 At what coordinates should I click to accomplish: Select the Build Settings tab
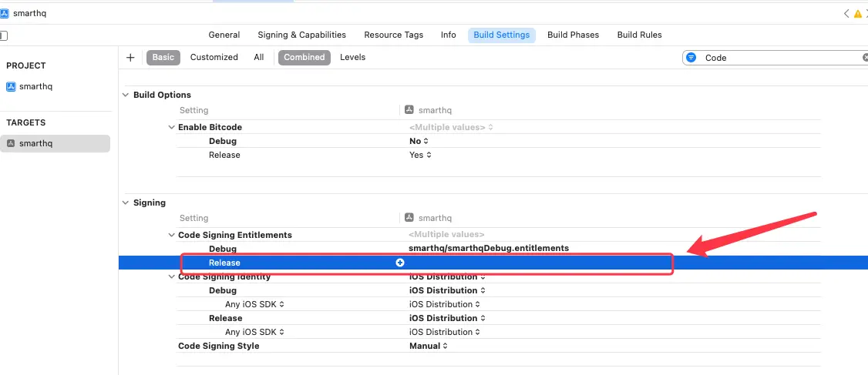[x=502, y=35]
